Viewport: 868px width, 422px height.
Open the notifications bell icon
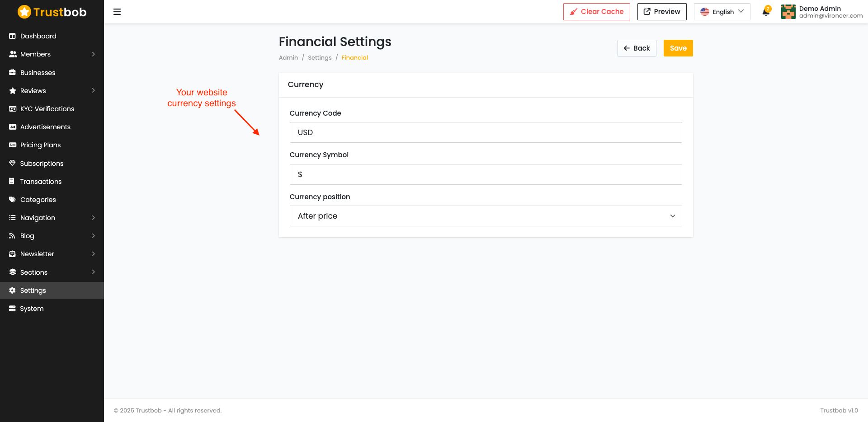(x=766, y=12)
